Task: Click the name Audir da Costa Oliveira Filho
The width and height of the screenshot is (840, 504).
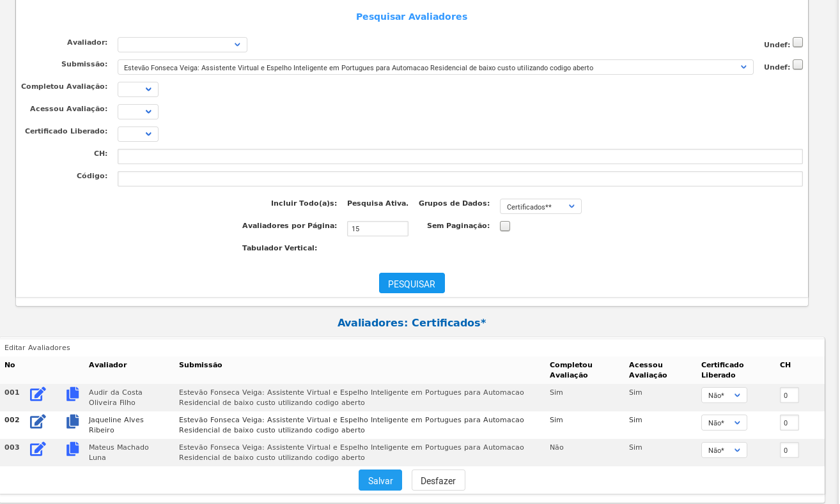Action: click(x=116, y=397)
